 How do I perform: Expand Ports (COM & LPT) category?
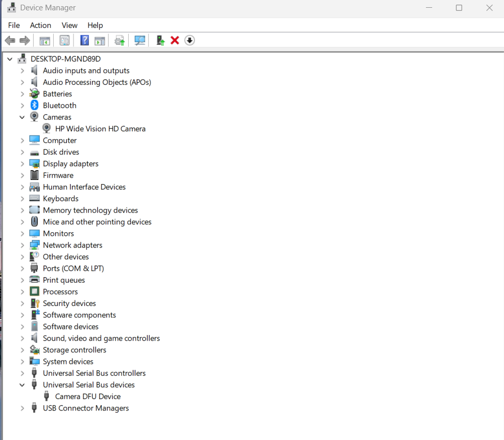point(22,269)
